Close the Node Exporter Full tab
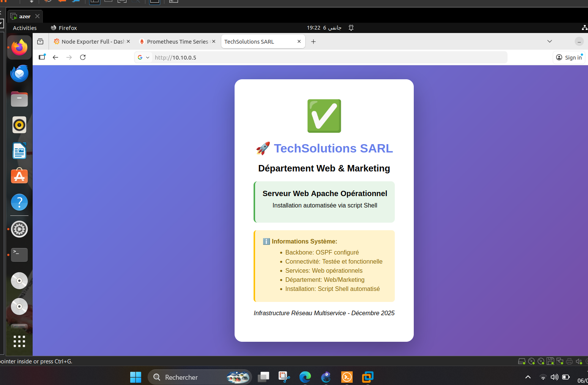Screen dimensions: 588x385 (128, 41)
